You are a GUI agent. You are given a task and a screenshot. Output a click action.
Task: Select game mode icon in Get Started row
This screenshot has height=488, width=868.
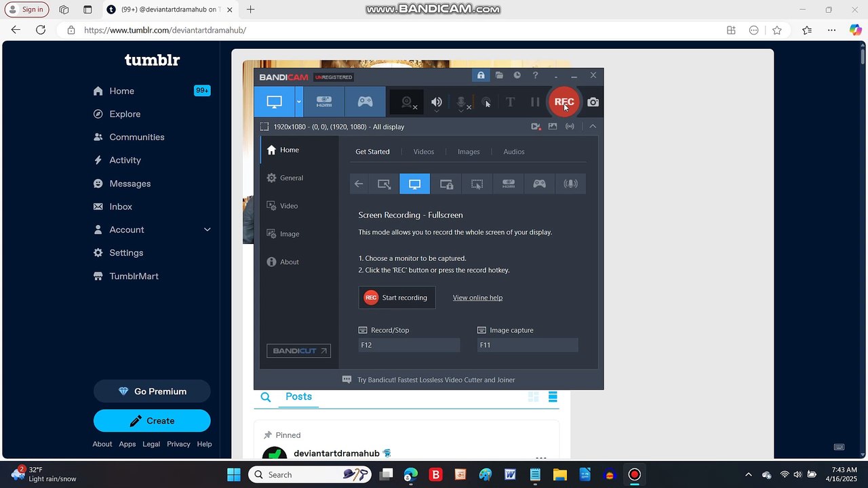[539, 184]
